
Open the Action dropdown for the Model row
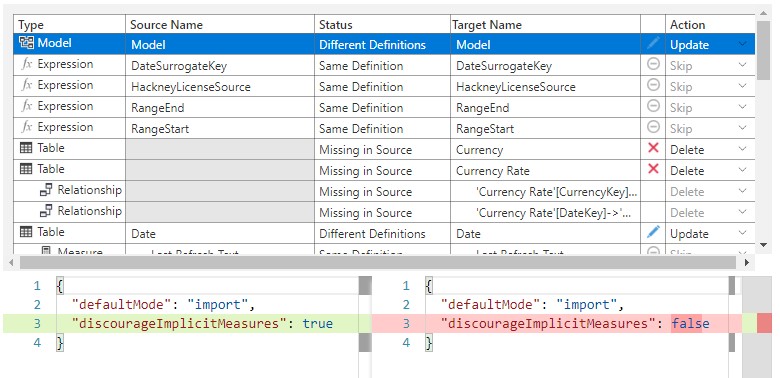point(743,44)
